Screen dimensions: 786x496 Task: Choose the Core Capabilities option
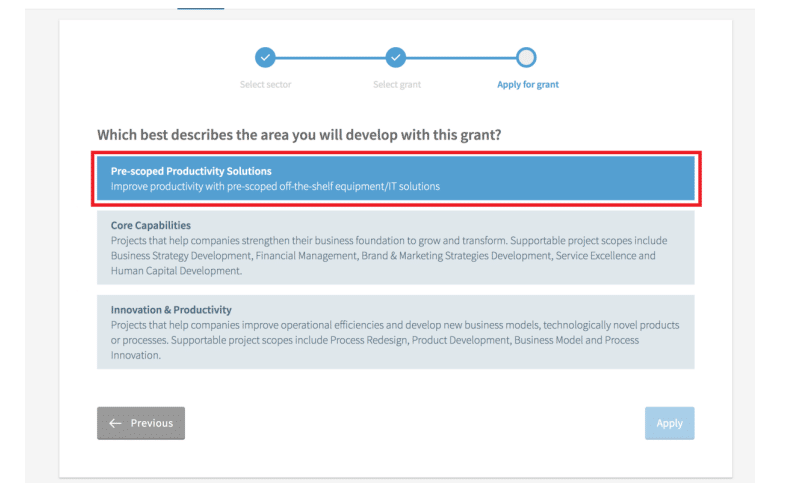[x=396, y=248]
